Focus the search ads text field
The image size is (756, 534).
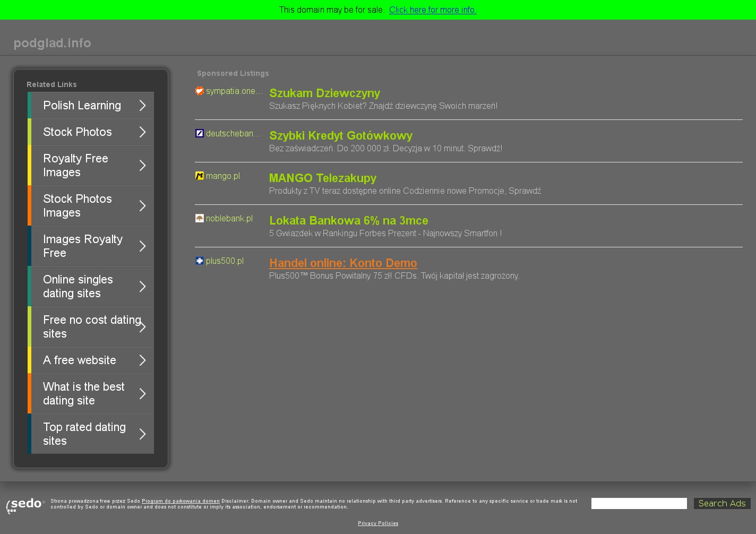click(639, 503)
